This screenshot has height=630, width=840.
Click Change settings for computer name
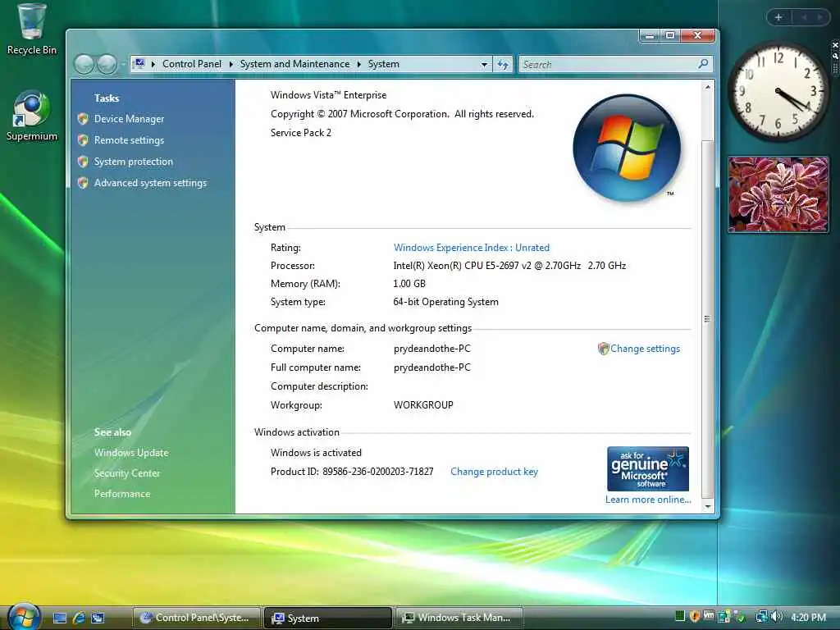(645, 349)
